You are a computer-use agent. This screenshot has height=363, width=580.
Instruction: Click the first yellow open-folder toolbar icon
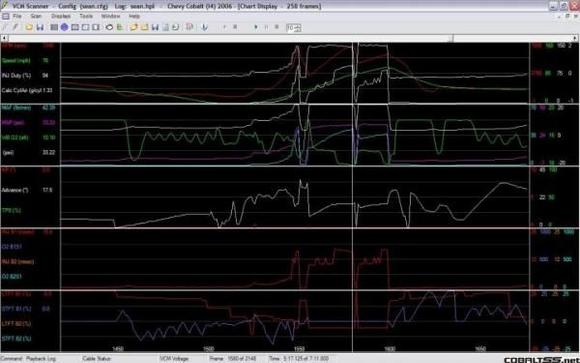coord(29,27)
